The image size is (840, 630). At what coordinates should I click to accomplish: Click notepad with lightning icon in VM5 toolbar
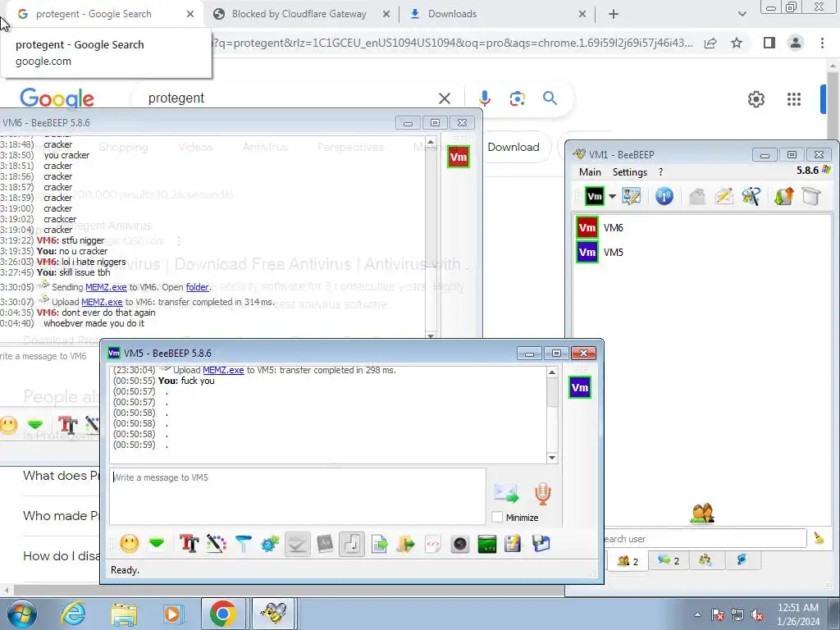[513, 545]
